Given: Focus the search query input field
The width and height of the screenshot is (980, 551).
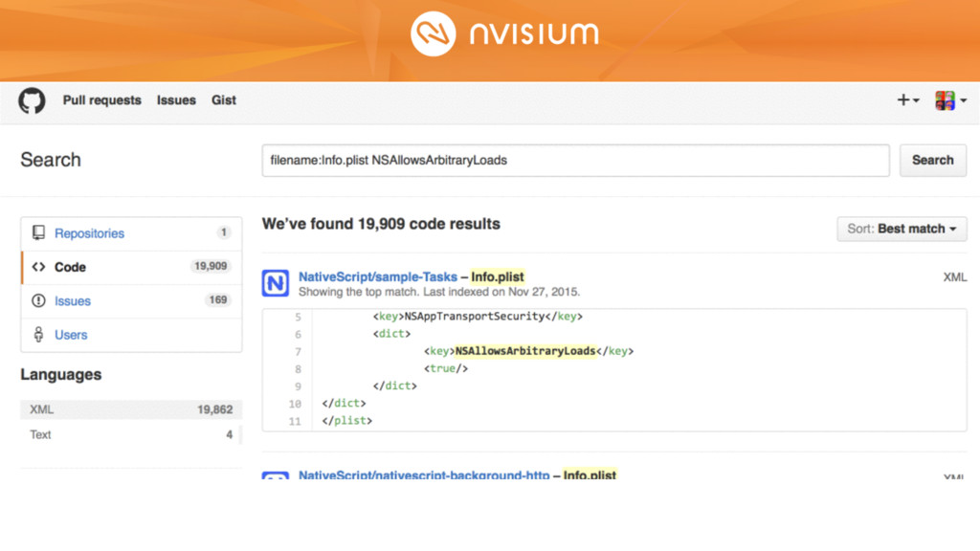Looking at the screenshot, I should point(575,161).
